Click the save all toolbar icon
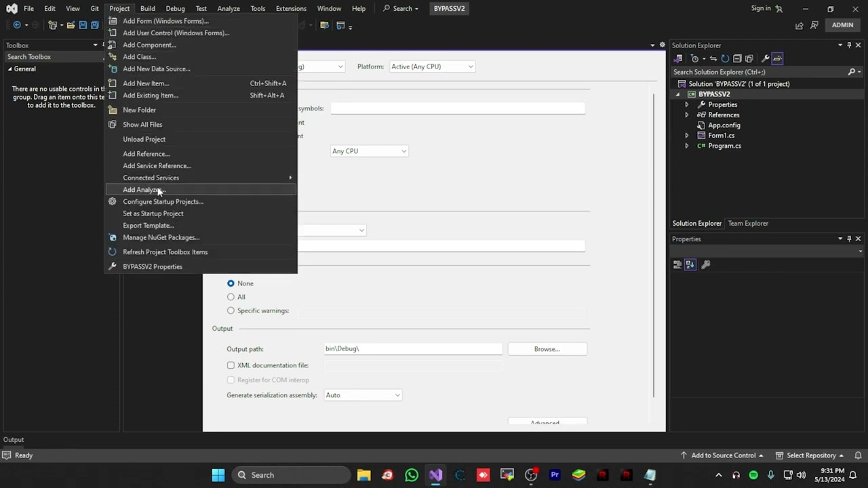The image size is (868, 488). click(x=94, y=25)
